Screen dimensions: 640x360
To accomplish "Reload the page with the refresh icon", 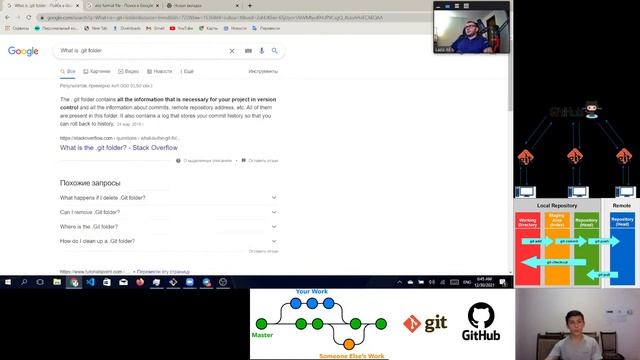I will [x=29, y=18].
